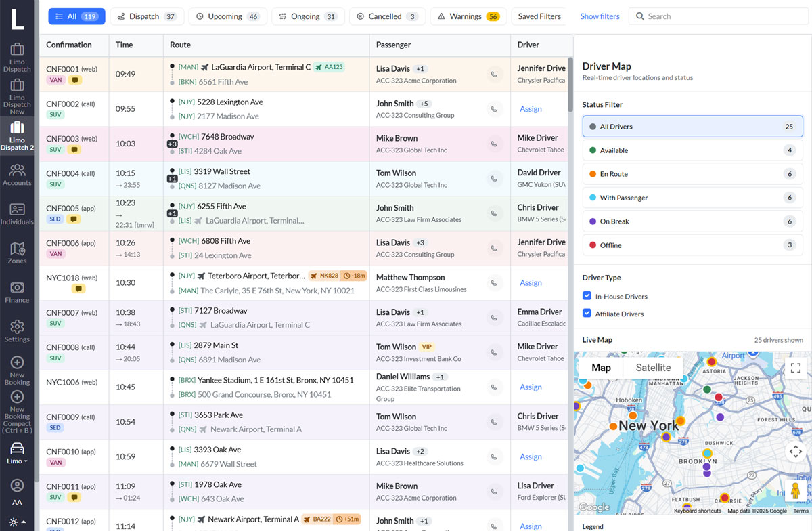Open the Finance section

(x=17, y=291)
